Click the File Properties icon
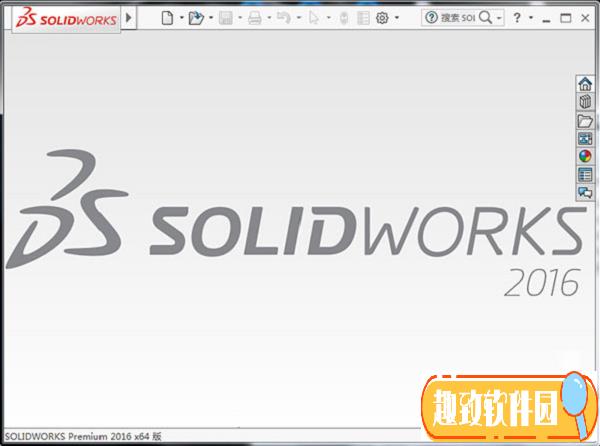 pyautogui.click(x=363, y=18)
